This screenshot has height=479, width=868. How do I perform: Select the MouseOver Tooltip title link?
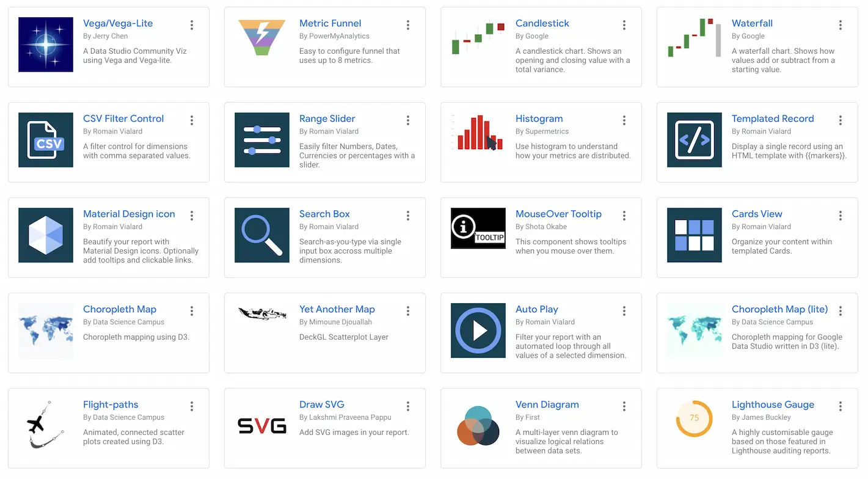click(558, 214)
